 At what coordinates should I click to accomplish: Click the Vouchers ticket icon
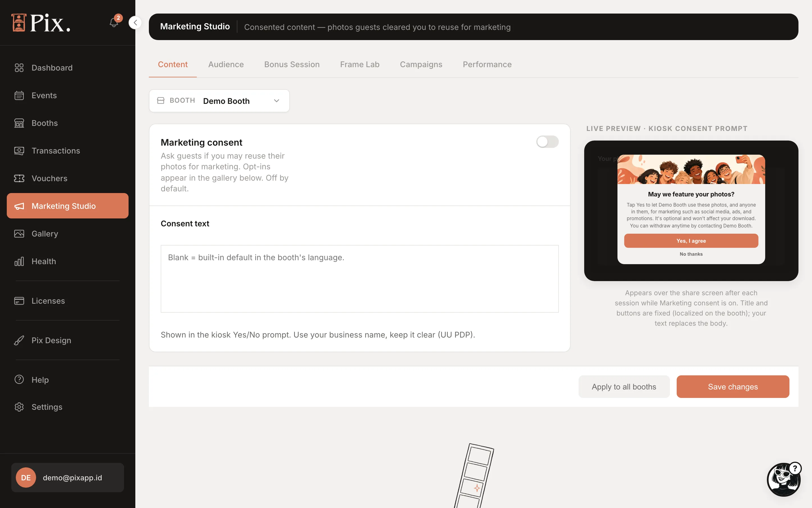click(19, 178)
